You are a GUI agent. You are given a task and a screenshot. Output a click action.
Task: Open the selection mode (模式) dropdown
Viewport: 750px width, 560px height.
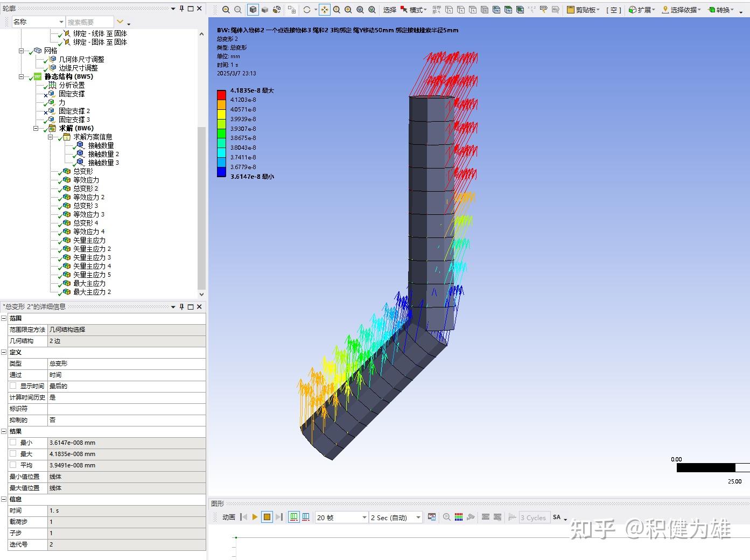click(414, 10)
